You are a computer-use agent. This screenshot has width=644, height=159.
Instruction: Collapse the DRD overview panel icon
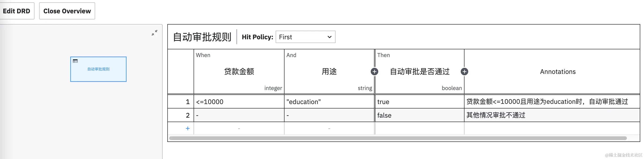pos(154,33)
